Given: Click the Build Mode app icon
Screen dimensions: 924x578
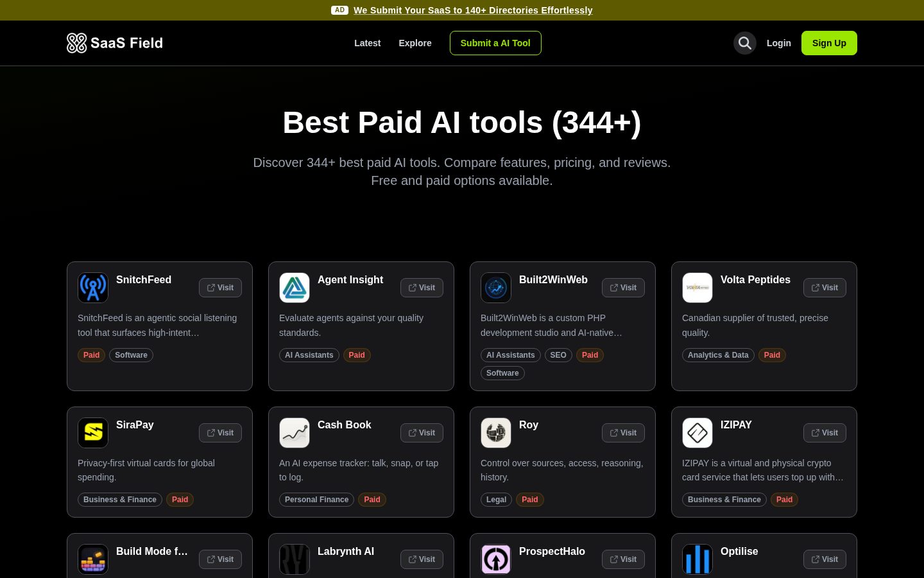Looking at the screenshot, I should point(93,559).
